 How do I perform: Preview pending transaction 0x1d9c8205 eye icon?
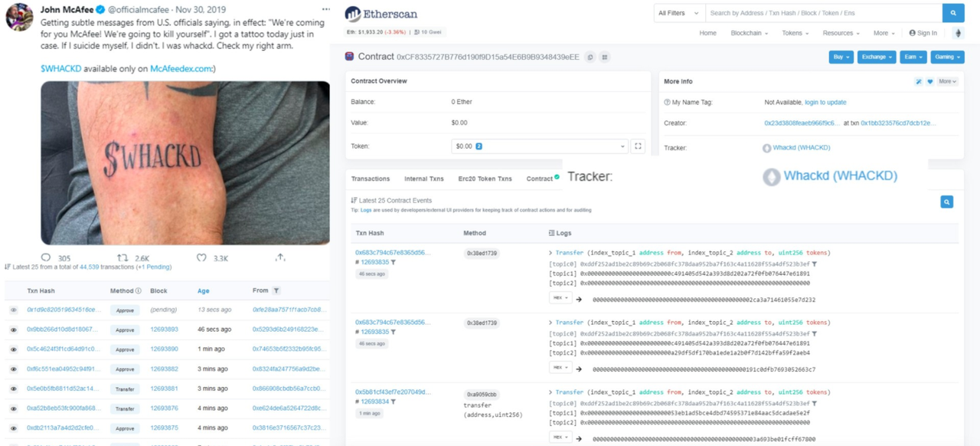(x=13, y=310)
